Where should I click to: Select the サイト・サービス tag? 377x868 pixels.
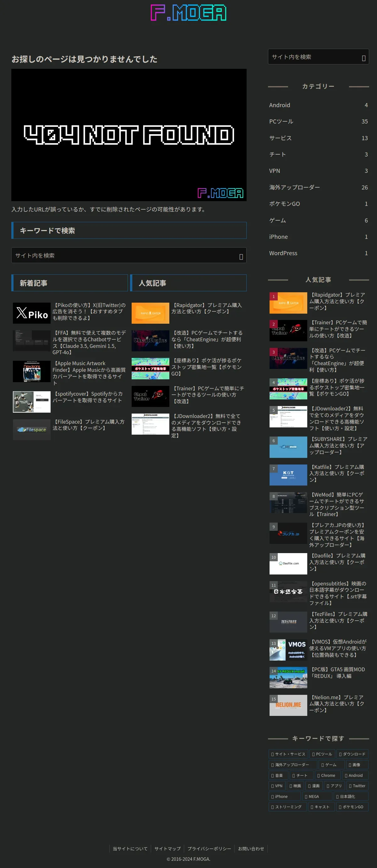(288, 754)
